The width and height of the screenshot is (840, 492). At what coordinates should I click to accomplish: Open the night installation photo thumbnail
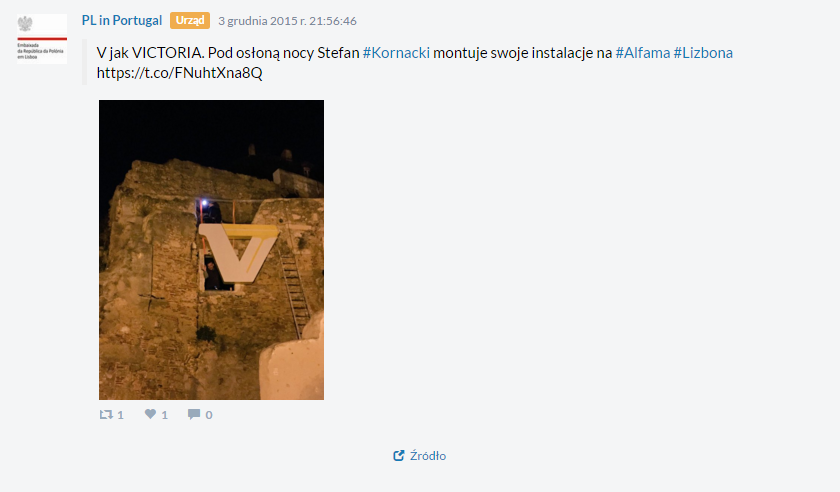pyautogui.click(x=211, y=250)
